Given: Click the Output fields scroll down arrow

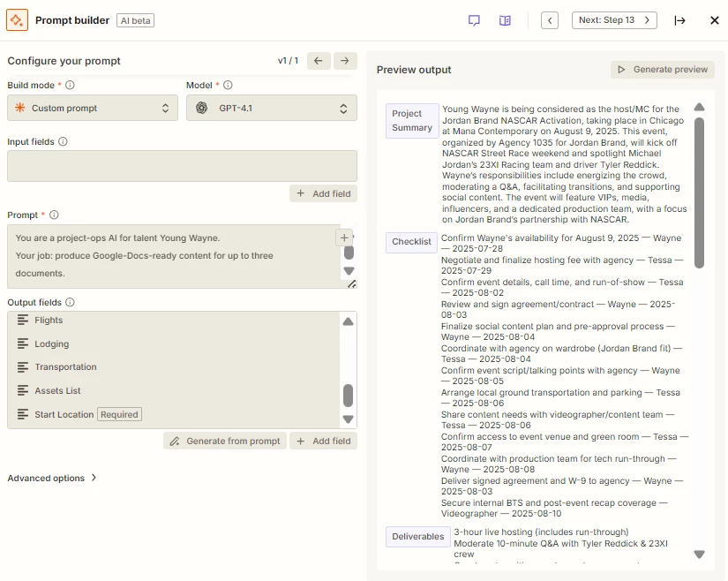Looking at the screenshot, I should click(349, 419).
